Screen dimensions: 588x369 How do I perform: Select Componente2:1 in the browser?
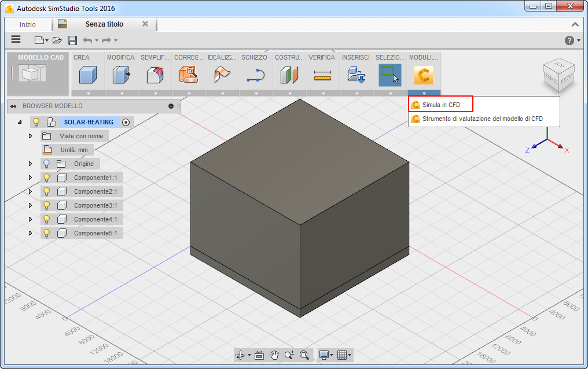tap(95, 191)
